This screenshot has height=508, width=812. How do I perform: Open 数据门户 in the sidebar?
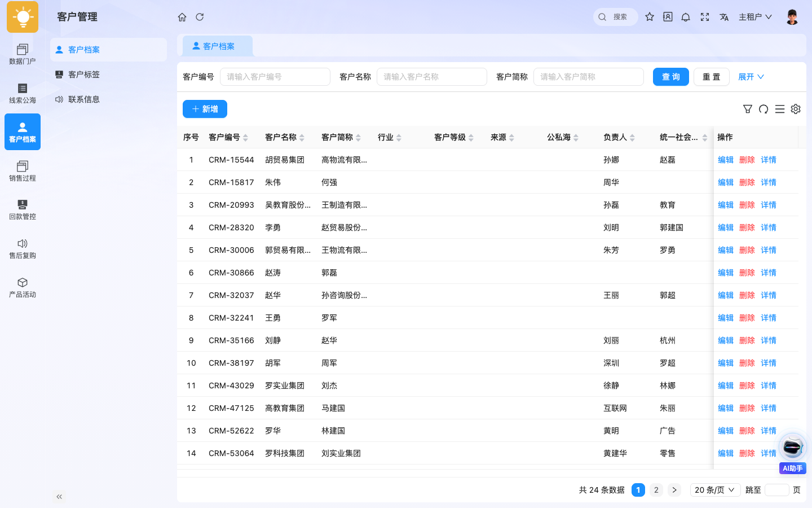click(x=23, y=54)
